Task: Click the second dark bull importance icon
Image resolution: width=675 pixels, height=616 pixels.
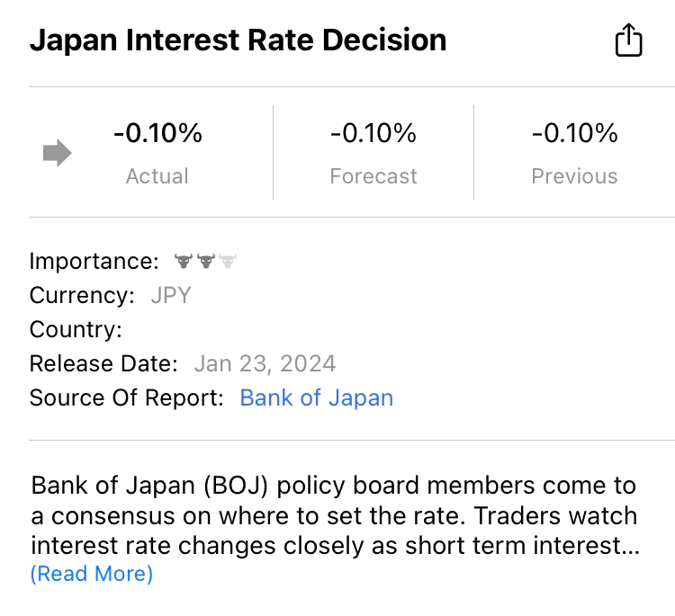Action: pyautogui.click(x=205, y=262)
